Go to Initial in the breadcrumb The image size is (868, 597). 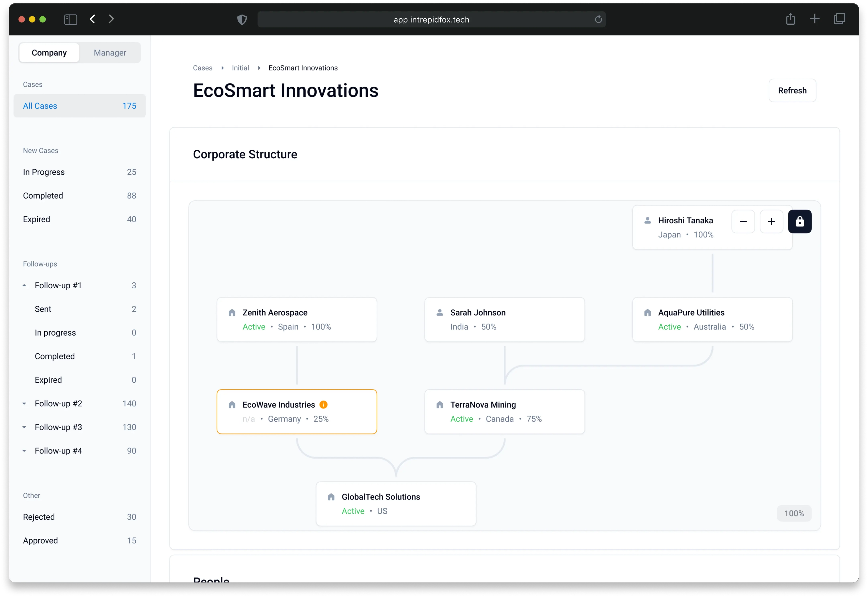click(240, 68)
